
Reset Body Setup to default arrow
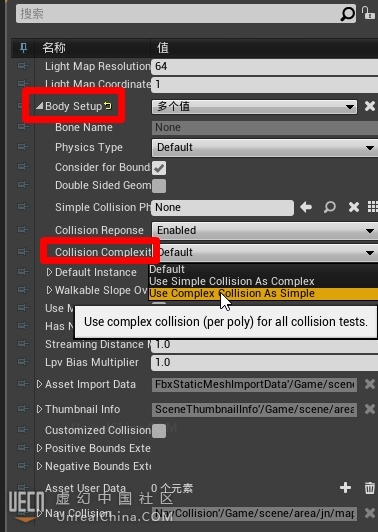point(108,106)
